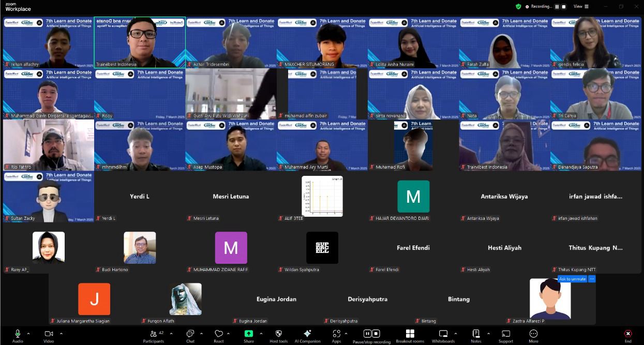Viewport: 644px width, 345px height.
Task: Toggle microphone with the Audio button
Action: click(18, 334)
